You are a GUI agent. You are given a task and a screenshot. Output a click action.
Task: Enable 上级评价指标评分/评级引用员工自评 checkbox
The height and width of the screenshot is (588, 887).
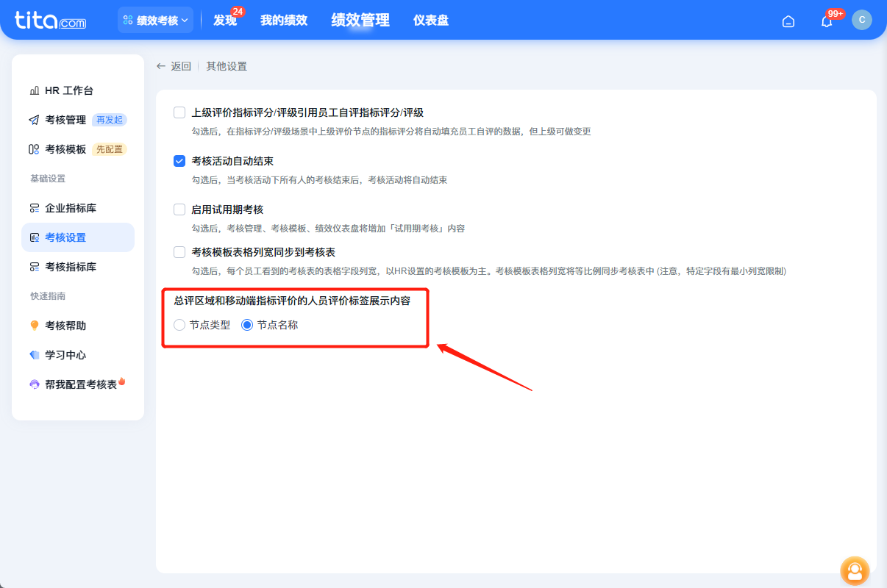(179, 112)
